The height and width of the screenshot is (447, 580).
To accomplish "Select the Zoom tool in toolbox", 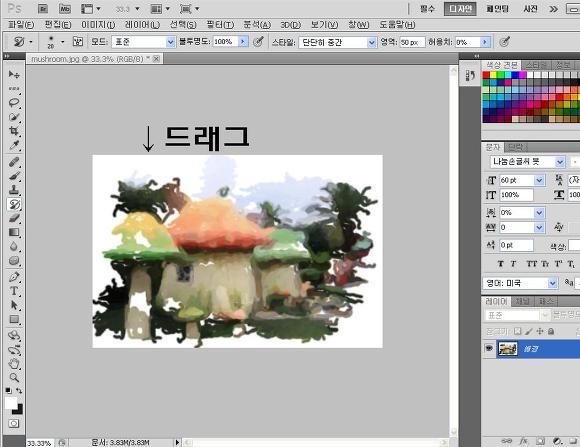I will pos(14,377).
